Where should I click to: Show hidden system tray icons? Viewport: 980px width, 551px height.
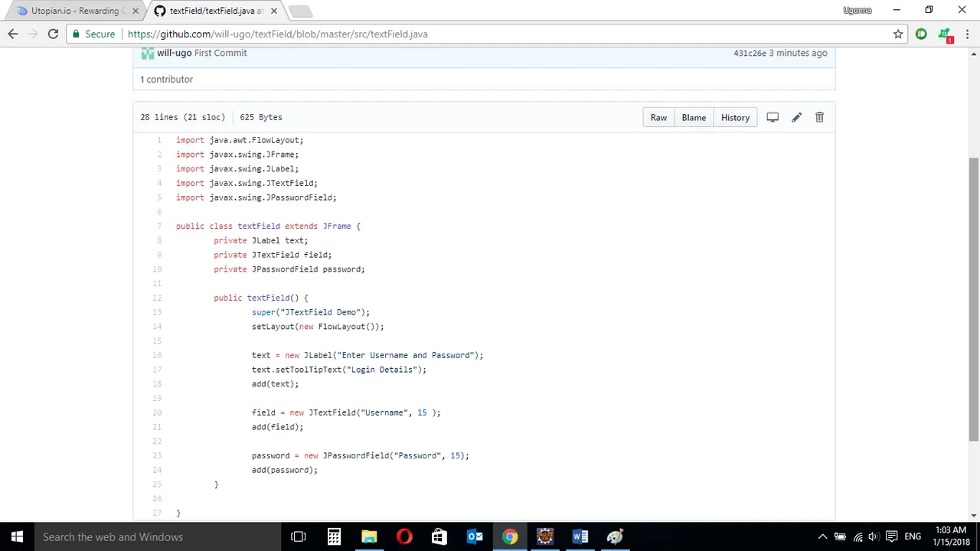(x=822, y=536)
